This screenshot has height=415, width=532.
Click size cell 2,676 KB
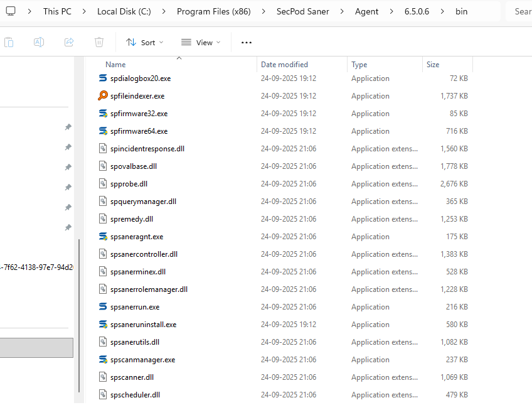click(x=454, y=184)
